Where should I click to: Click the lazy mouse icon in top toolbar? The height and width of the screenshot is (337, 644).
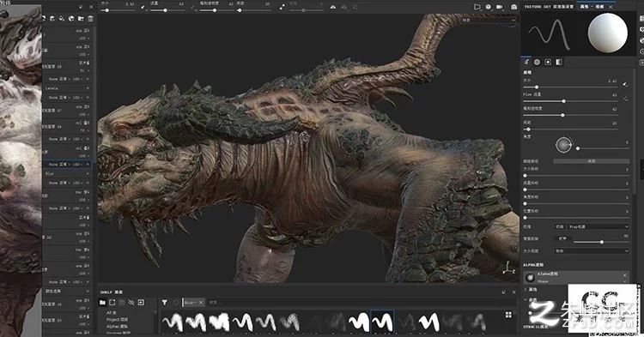pos(283,7)
